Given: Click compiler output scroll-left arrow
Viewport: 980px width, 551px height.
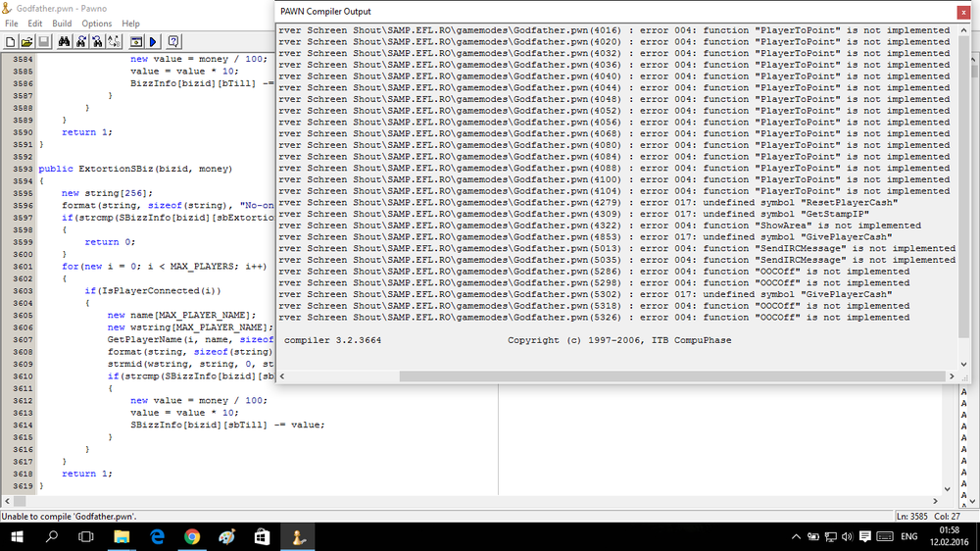Looking at the screenshot, I should (282, 376).
